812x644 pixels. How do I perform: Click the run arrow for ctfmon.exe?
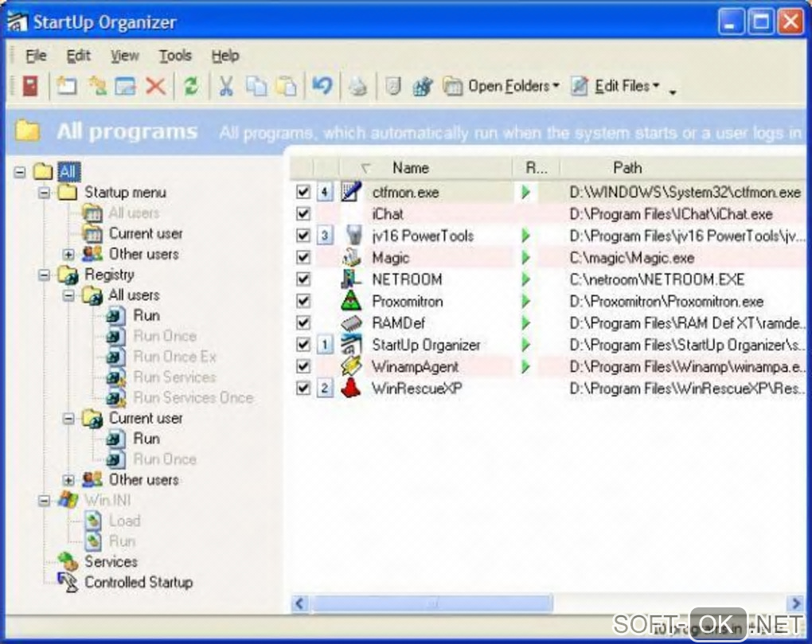(526, 192)
